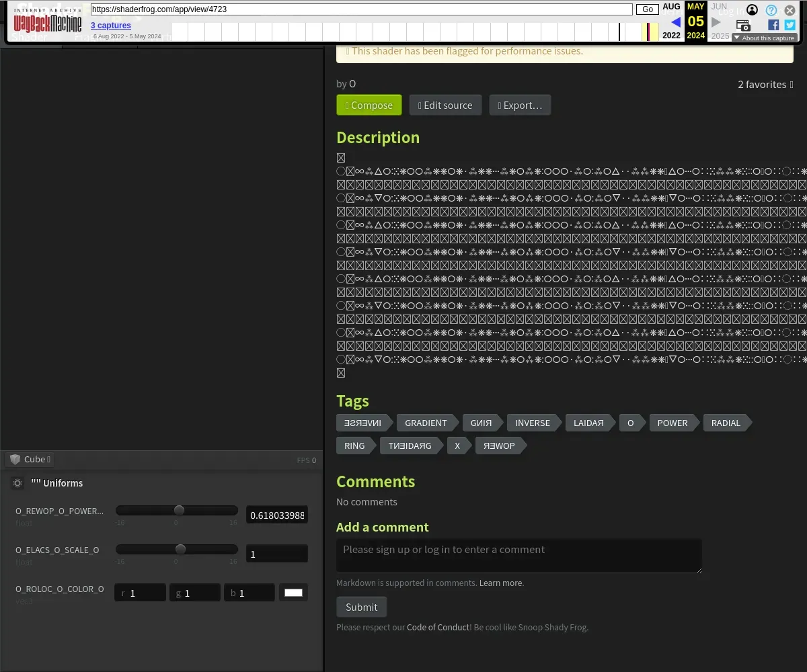Image resolution: width=807 pixels, height=672 pixels.
Task: Share this capture on Facebook
Action: (773, 25)
